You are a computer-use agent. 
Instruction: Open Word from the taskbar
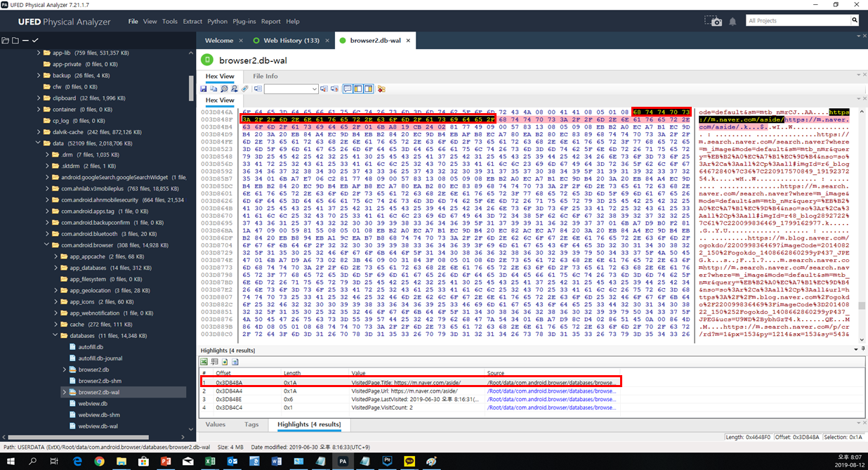(x=276, y=460)
